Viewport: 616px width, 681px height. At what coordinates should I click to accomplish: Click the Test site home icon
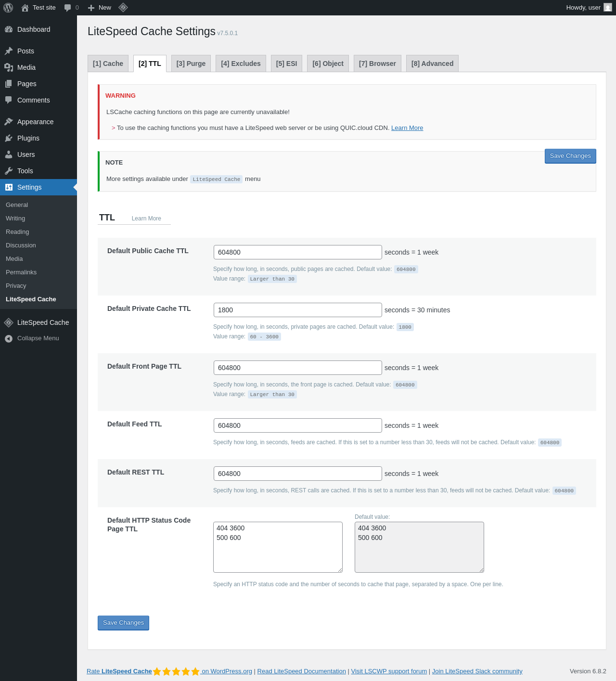tap(25, 8)
